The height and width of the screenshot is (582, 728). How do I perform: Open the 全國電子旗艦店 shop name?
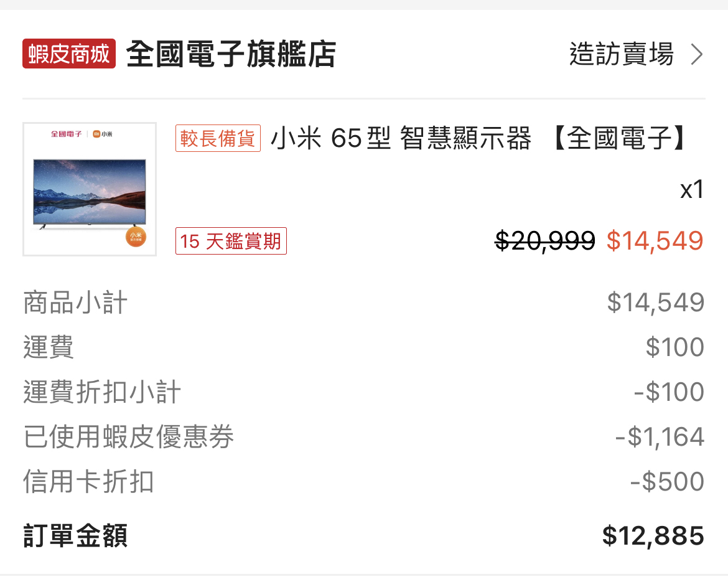(231, 54)
